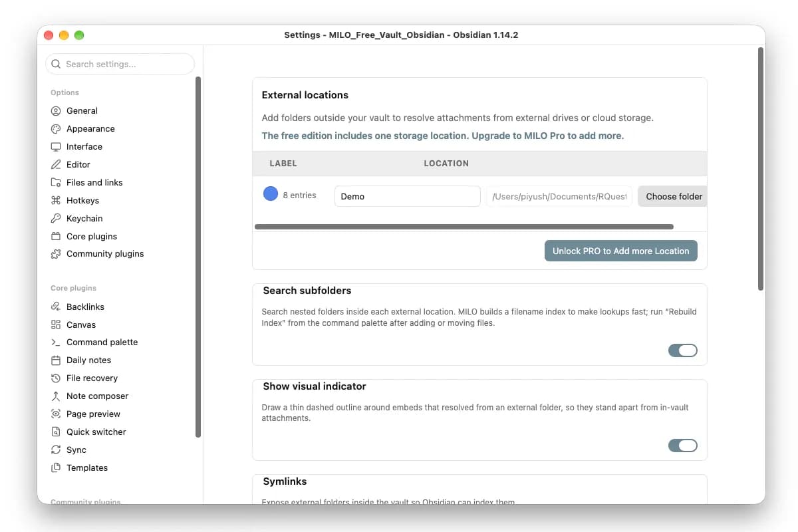Click the Search settings field
798x532 pixels.
(120, 65)
